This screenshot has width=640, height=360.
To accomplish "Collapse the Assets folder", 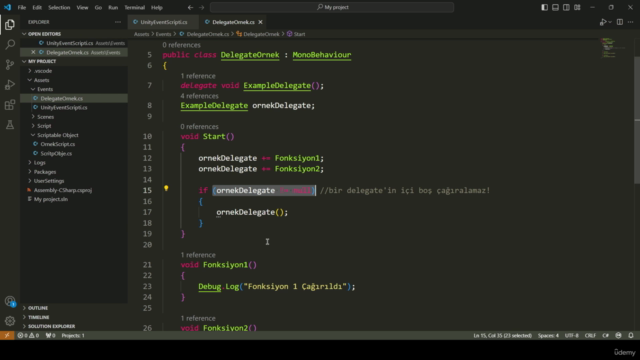I will (41, 80).
